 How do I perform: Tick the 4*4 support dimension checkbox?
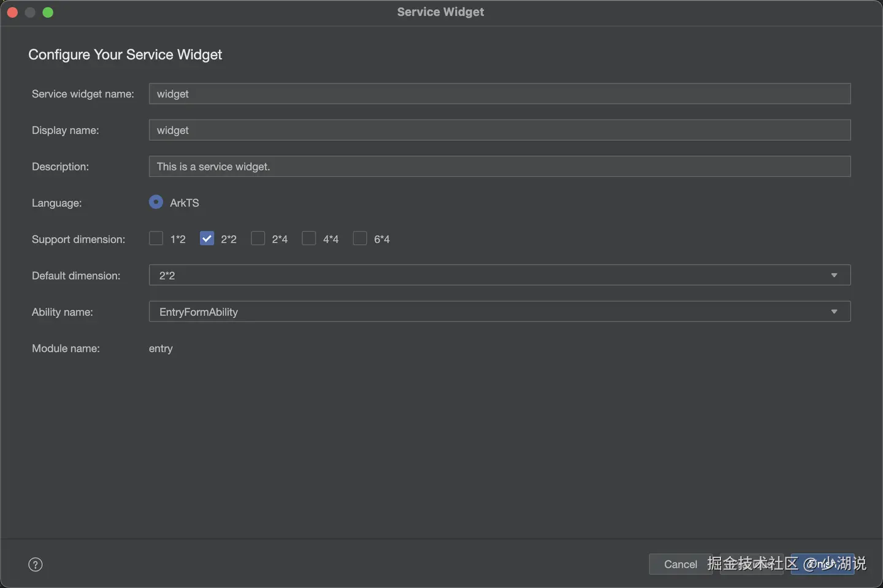[309, 239]
